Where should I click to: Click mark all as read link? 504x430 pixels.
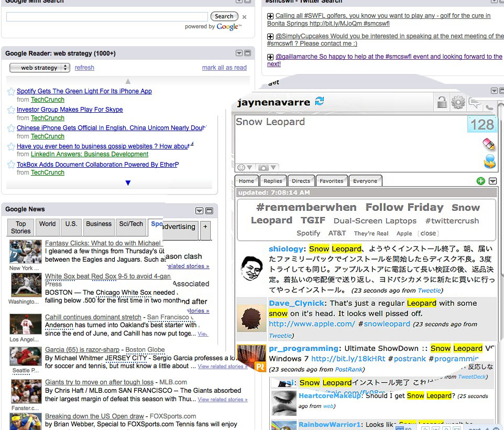pos(224,68)
